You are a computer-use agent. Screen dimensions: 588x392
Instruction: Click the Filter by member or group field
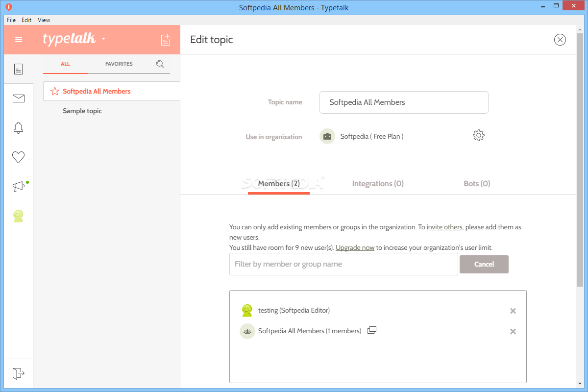343,264
